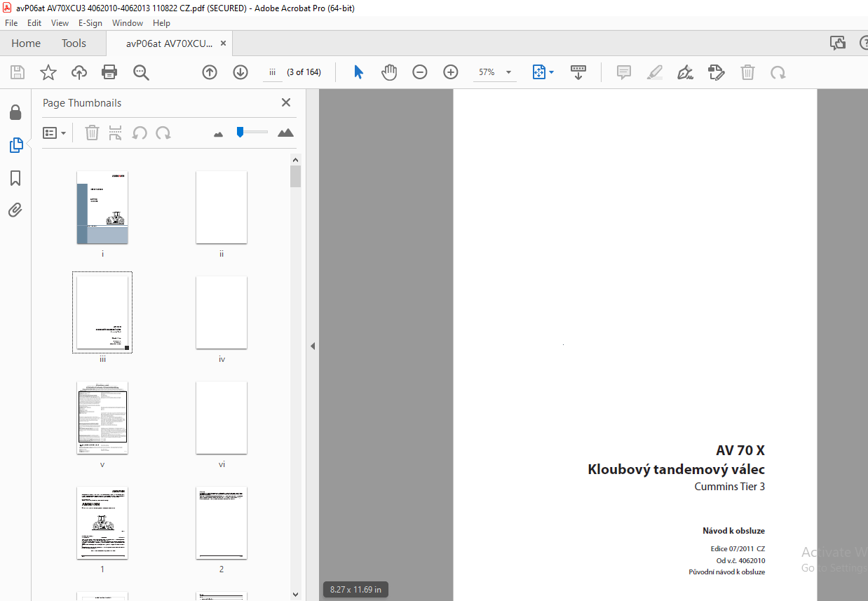Open the thumbnails options dropdown menu
The width and height of the screenshot is (868, 601).
click(55, 133)
